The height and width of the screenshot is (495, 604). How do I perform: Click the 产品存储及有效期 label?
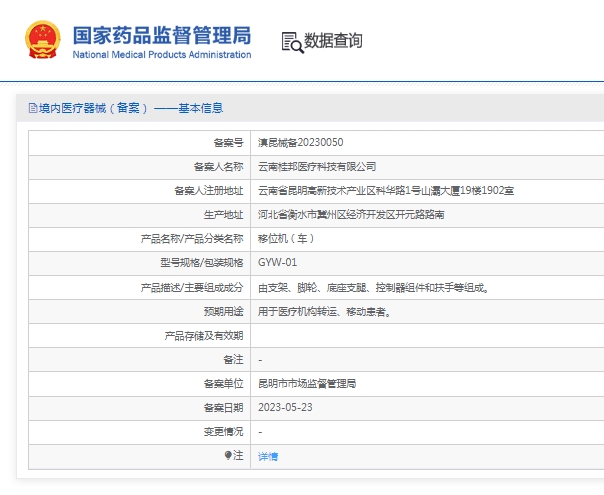[204, 336]
